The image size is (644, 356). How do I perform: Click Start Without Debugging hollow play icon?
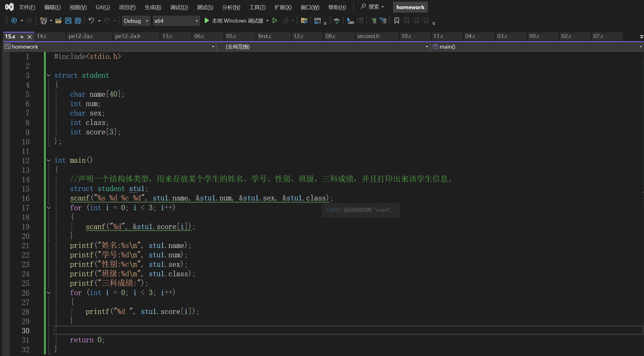click(275, 21)
